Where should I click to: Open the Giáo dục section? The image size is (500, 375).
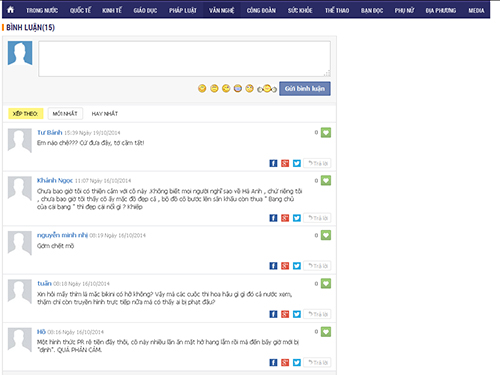click(145, 10)
